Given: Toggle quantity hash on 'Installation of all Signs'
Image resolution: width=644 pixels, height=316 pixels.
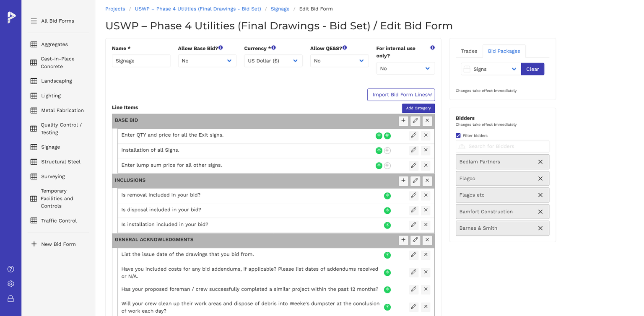Looking at the screenshot, I should [x=387, y=150].
